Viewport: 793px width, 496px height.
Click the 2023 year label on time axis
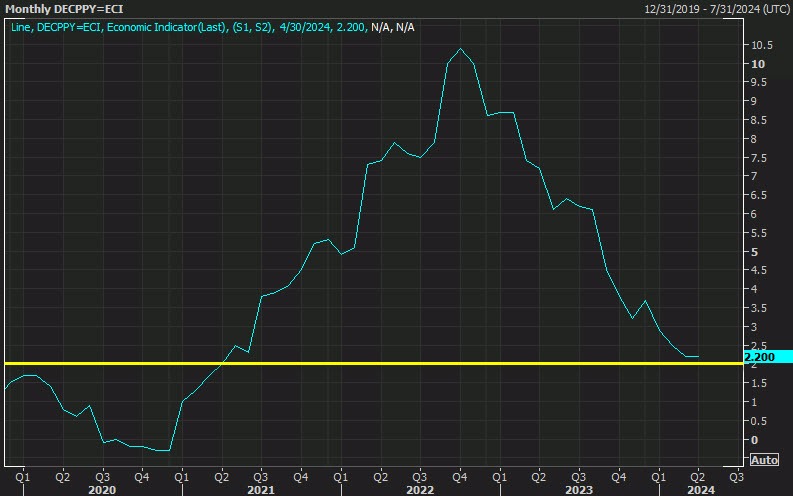click(578, 489)
